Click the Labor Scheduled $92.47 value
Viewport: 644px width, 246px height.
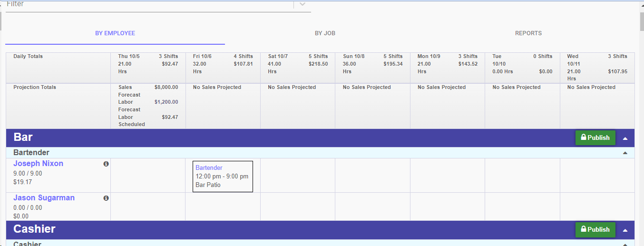tap(170, 117)
